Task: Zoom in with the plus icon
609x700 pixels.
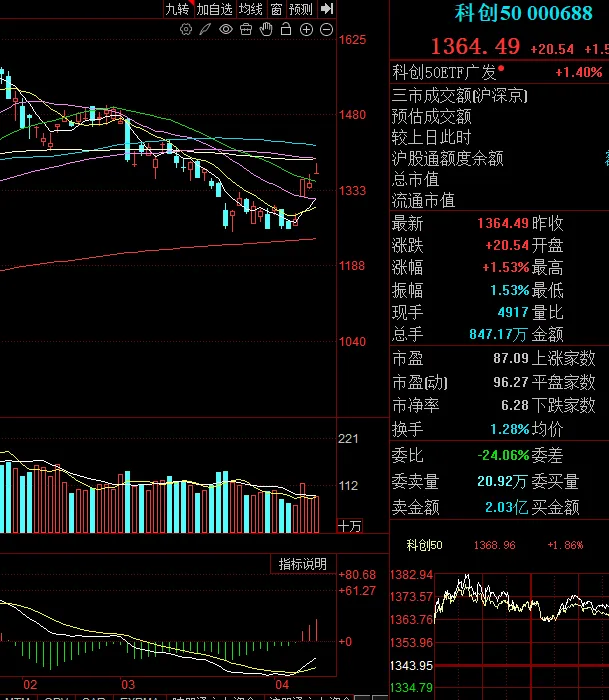Action: point(306,30)
